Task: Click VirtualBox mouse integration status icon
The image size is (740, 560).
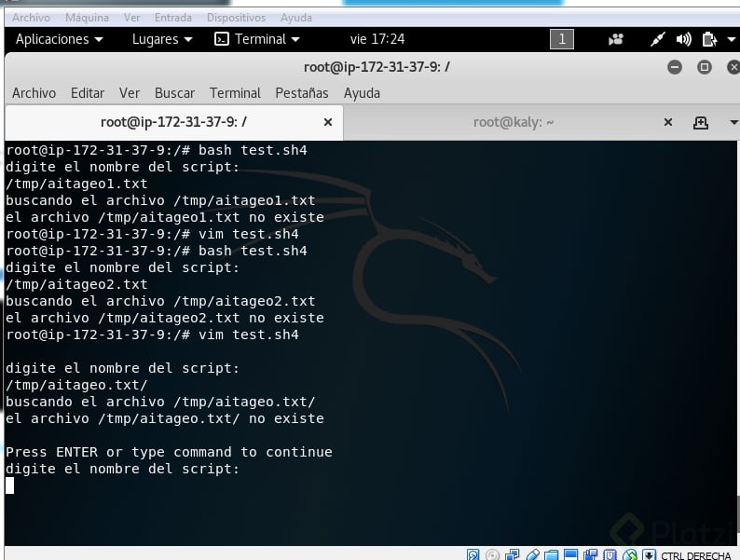Action: (630, 554)
